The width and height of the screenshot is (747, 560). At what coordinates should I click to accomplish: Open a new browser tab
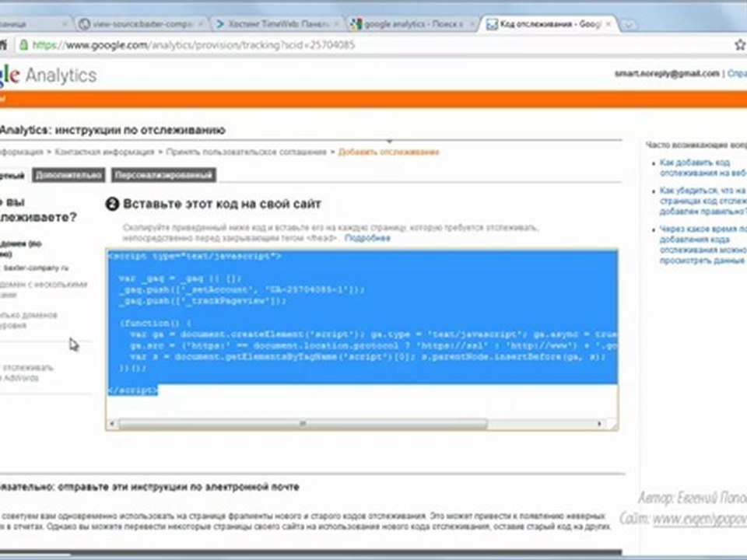[x=629, y=24]
